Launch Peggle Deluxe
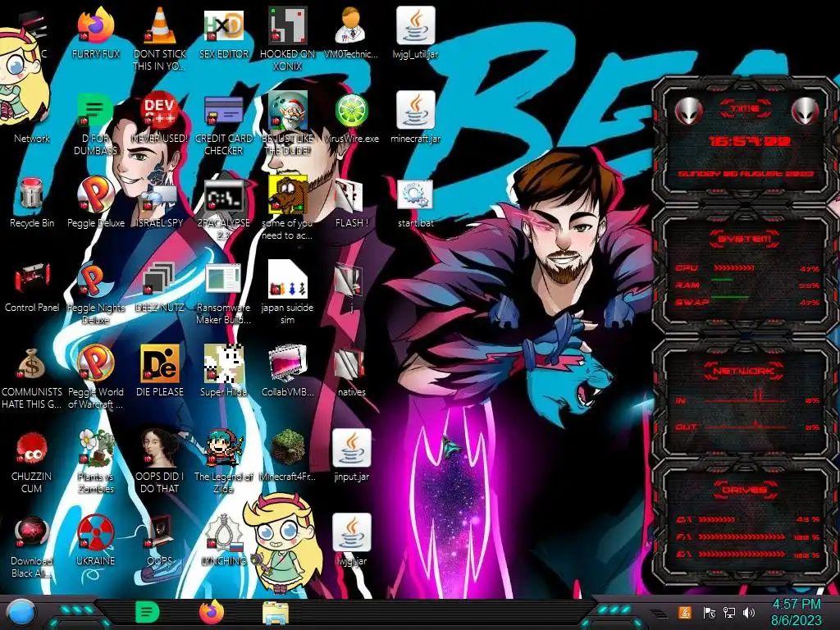Viewport: 840px width, 630px height. point(96,194)
